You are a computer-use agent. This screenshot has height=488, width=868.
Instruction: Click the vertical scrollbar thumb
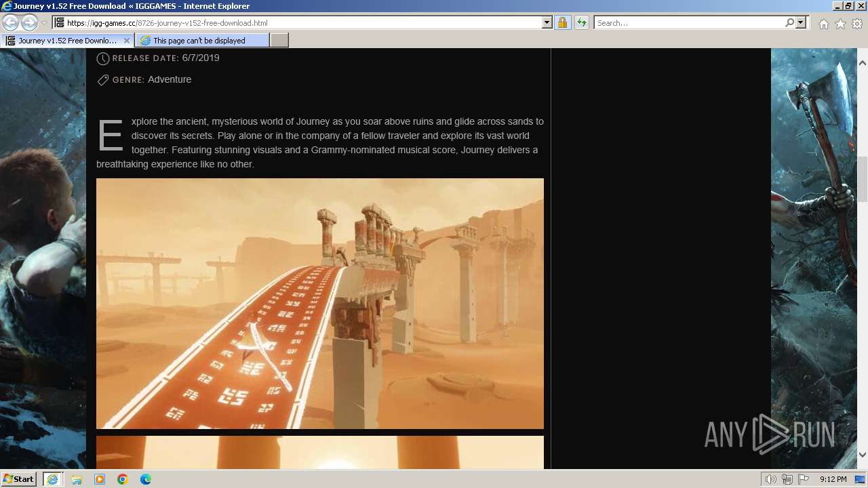tap(863, 179)
